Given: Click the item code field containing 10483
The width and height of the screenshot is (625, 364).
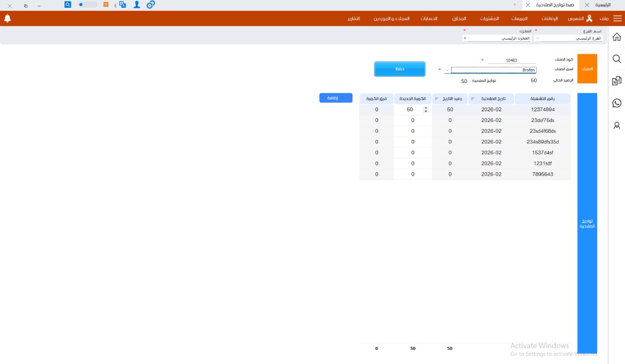Looking at the screenshot, I should point(511,61).
